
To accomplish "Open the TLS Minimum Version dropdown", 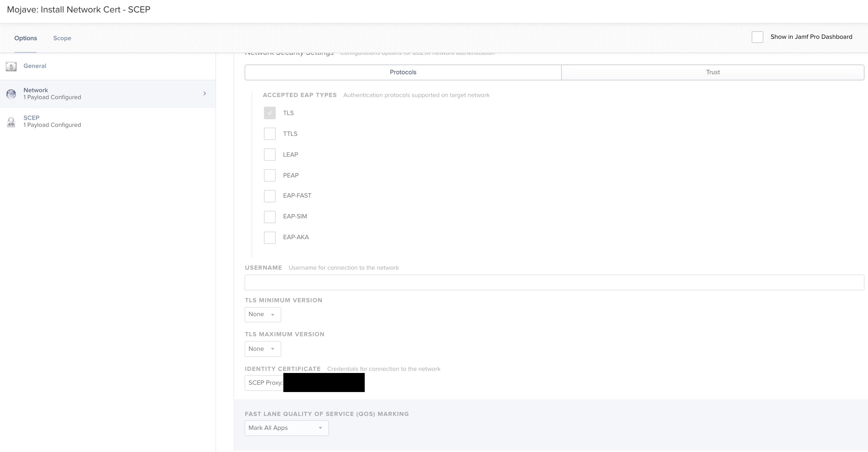I will click(x=263, y=315).
